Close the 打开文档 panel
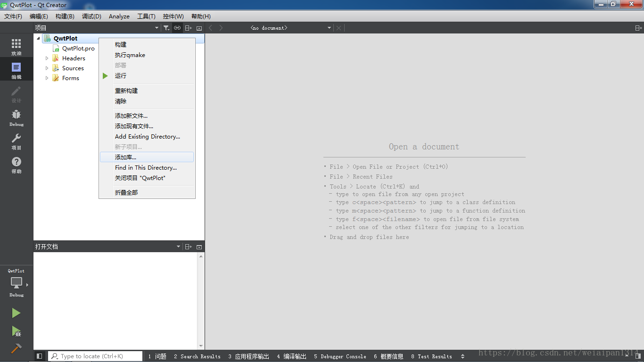The width and height of the screenshot is (644, 362). coord(199,247)
